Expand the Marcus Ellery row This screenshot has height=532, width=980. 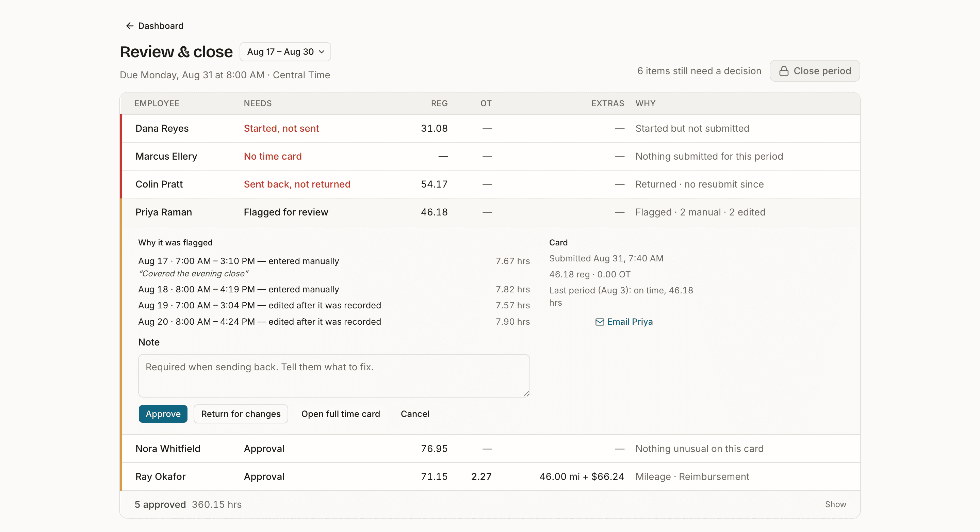(490, 157)
